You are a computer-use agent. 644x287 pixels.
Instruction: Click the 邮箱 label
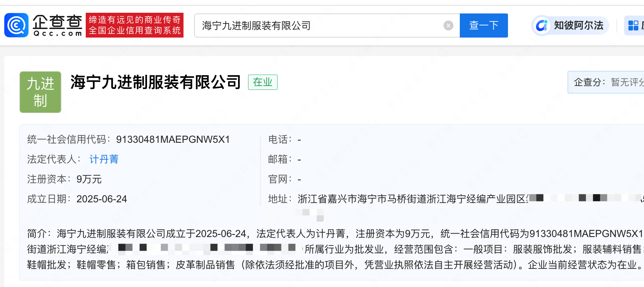(x=279, y=159)
